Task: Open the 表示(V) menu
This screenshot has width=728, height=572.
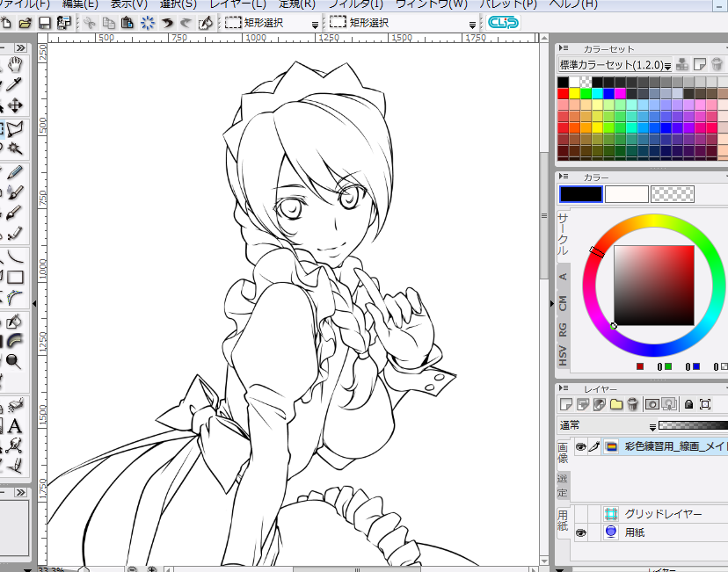Action: coord(128,4)
